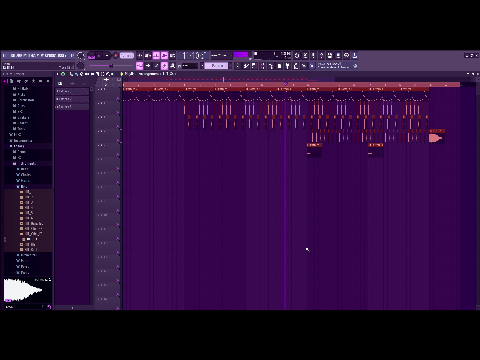
Task: Open the pattern selector dropdown
Action: [x=217, y=66]
